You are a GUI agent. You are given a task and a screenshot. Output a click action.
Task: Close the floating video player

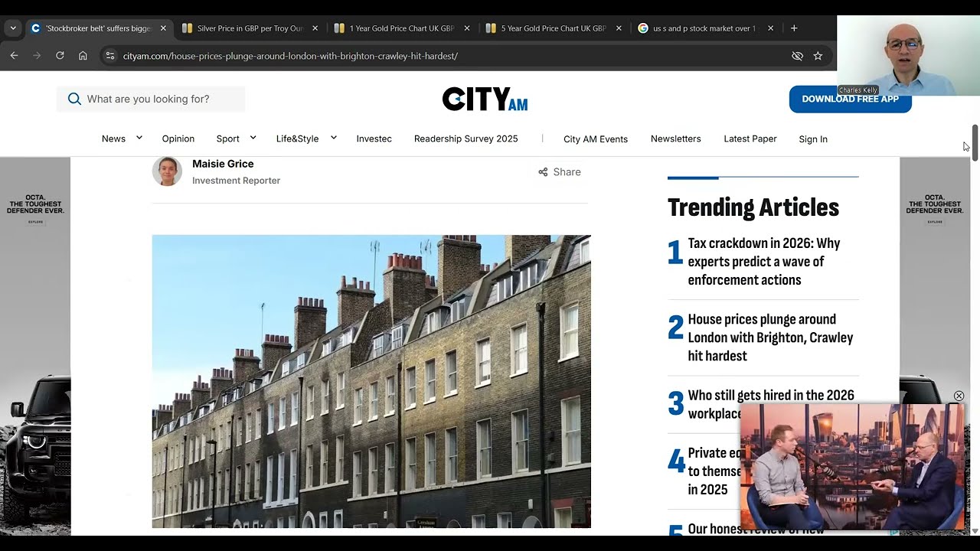[x=959, y=396]
